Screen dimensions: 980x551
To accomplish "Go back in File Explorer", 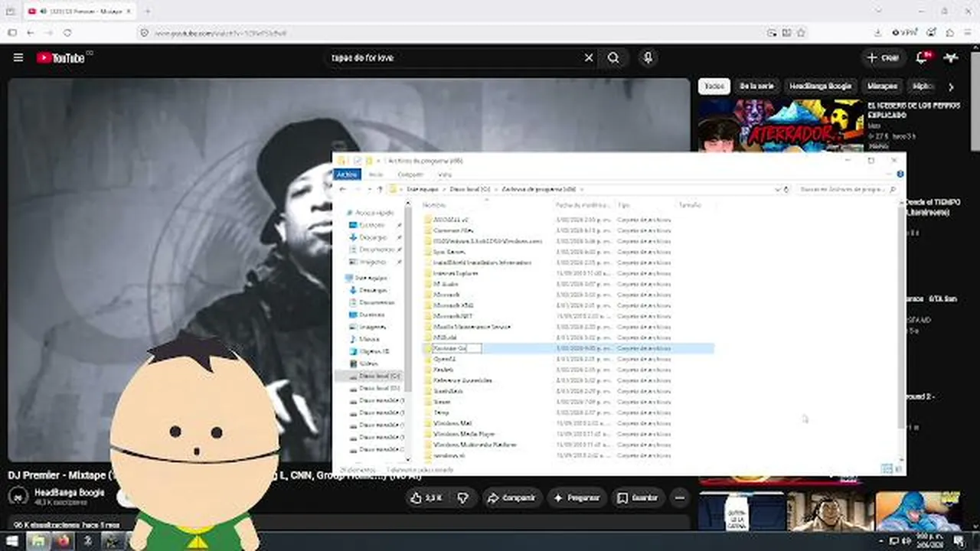I will 343,189.
